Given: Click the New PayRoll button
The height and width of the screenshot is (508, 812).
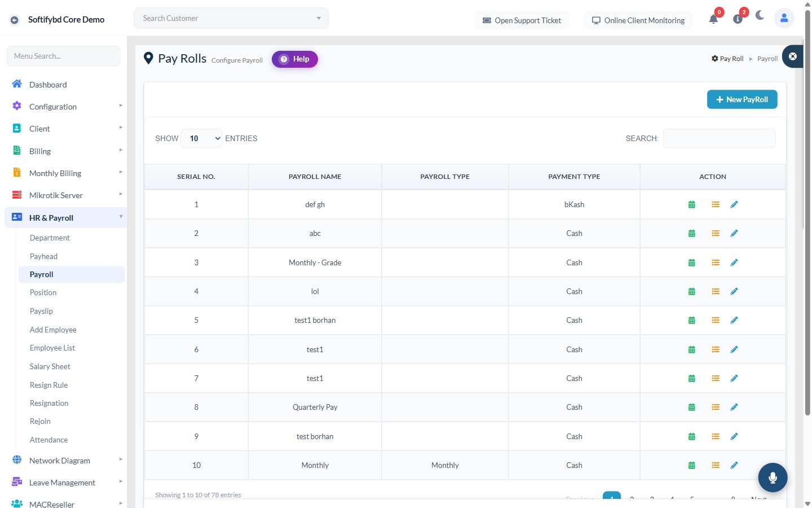Looking at the screenshot, I should (x=742, y=99).
